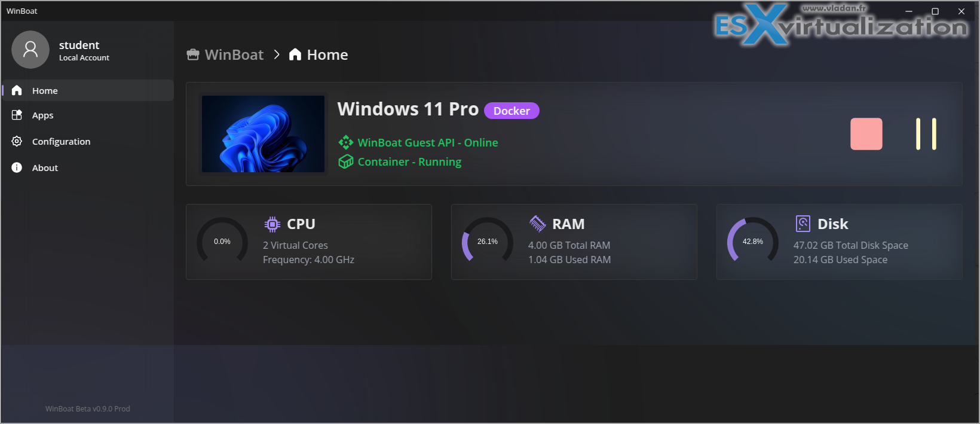Click the RAM memory stick icon
The height and width of the screenshot is (424, 980).
tap(538, 224)
